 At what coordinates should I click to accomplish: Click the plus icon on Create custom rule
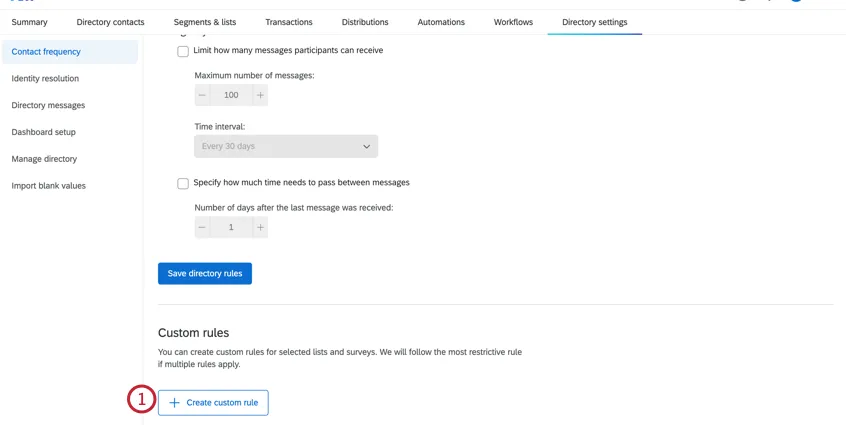click(174, 403)
